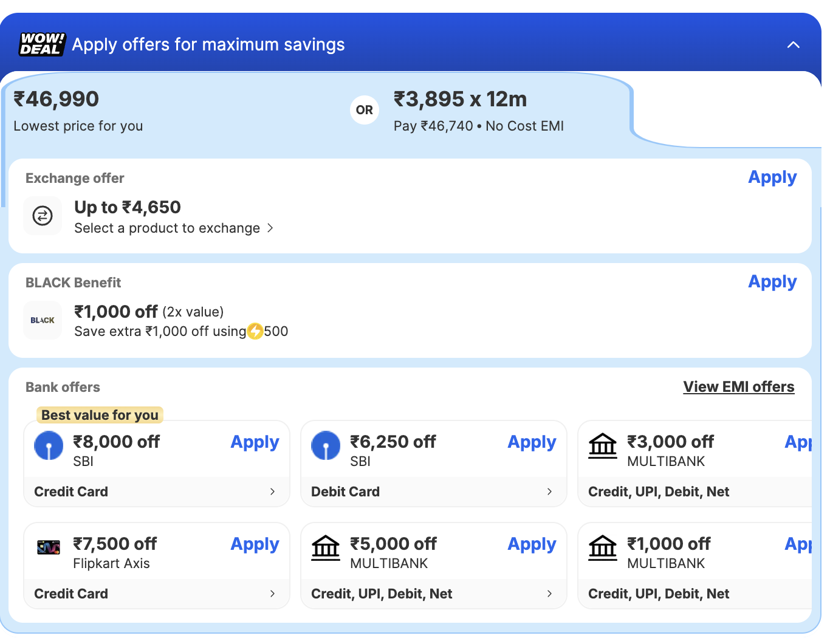
Task: Click the WOW! DEAL badge icon
Action: (x=42, y=44)
